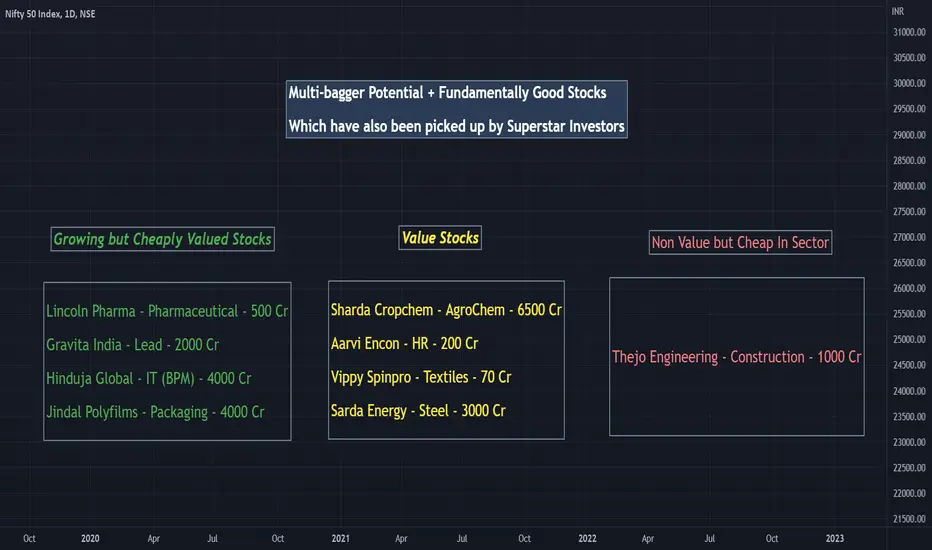Click the Value Stocks heading label

click(x=440, y=238)
